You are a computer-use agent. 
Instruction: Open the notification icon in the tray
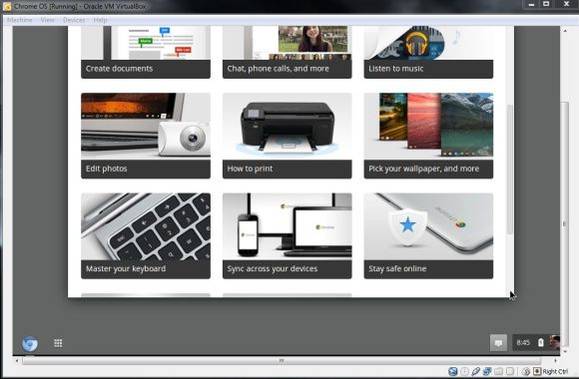498,343
